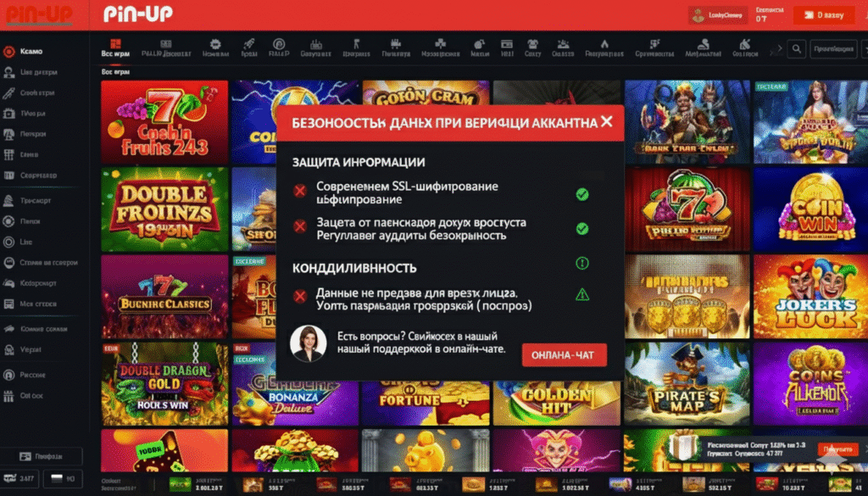868x496 pixels.
Task: Click the red X beside SSL encryption row
Action: (300, 192)
